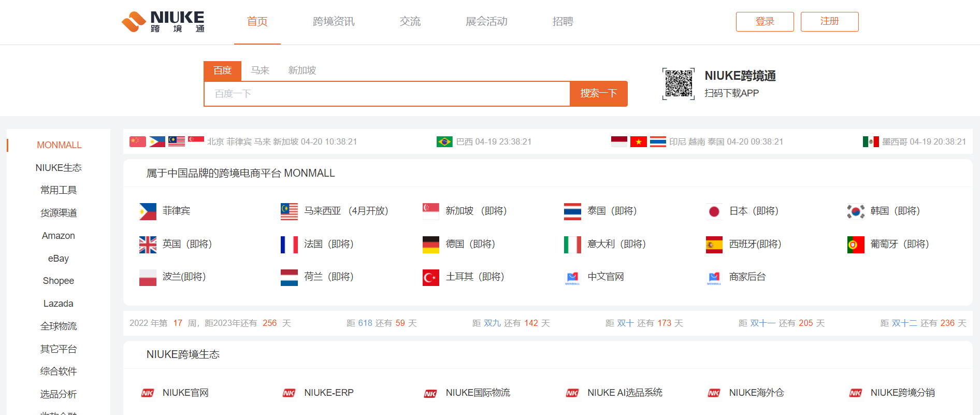Open the 展会活动 navigation item
Viewport: 980px width, 415px height.
coord(486,21)
